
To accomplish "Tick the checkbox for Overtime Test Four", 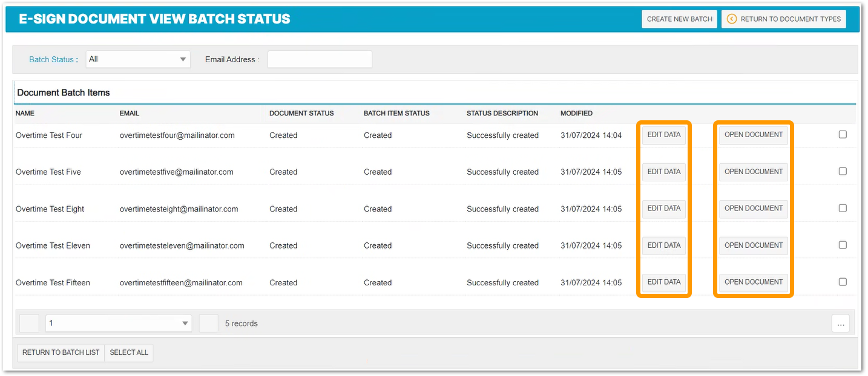I will pyautogui.click(x=843, y=135).
